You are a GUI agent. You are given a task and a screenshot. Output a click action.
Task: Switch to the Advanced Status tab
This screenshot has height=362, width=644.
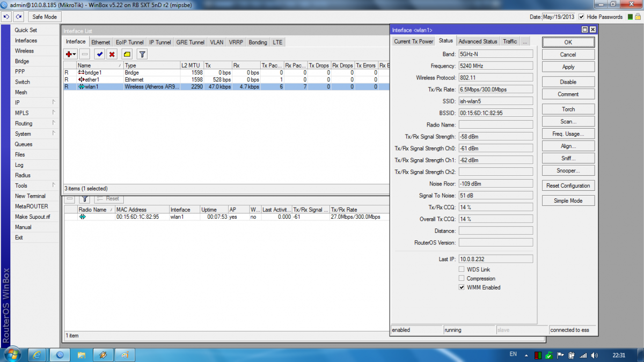point(478,41)
